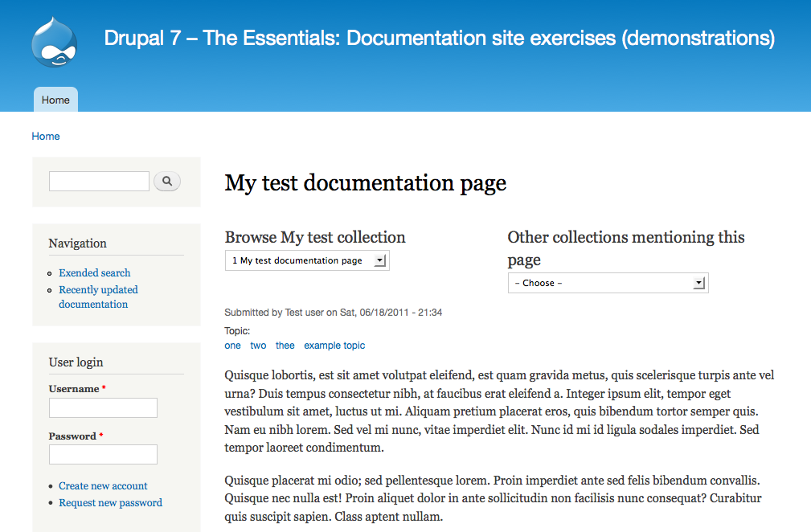Screen dimensions: 811x532
Task: Click arrow of '1 My test documentation page' select
Action: click(x=381, y=260)
